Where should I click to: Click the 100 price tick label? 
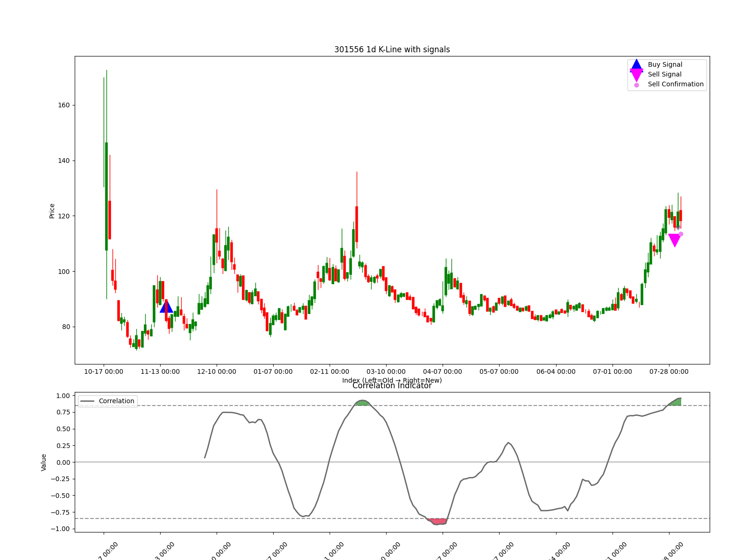[x=64, y=272]
